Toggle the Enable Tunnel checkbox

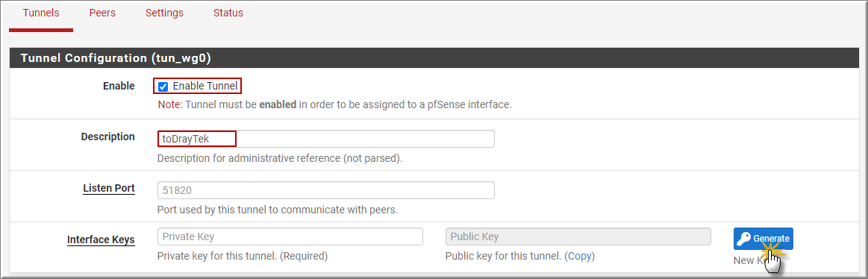[163, 87]
